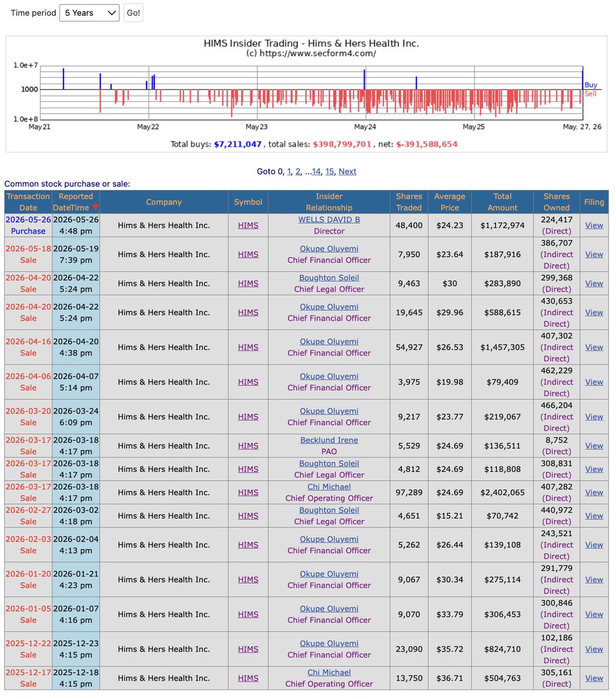
Task: Click the Transaction Date column header
Action: [28, 202]
